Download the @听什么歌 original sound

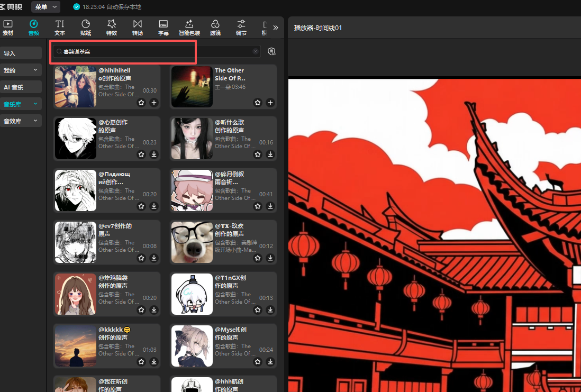click(x=270, y=154)
